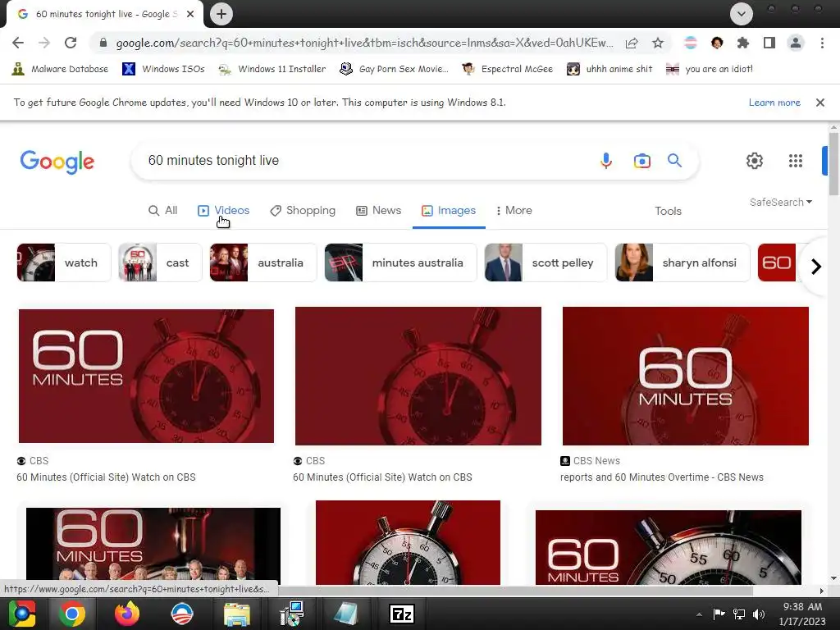This screenshot has height=630, width=840.
Task: Open the Espectral McGee bookmark
Action: click(508, 69)
